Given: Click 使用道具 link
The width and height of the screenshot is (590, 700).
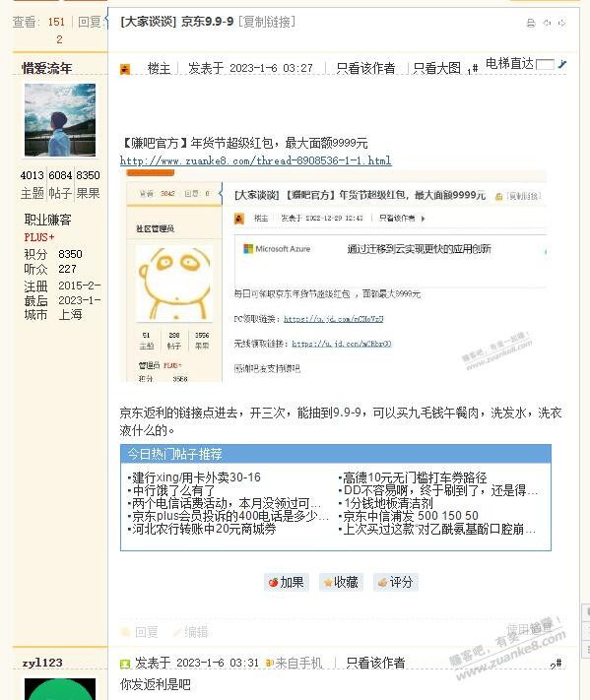Looking at the screenshot, I should (x=530, y=629).
